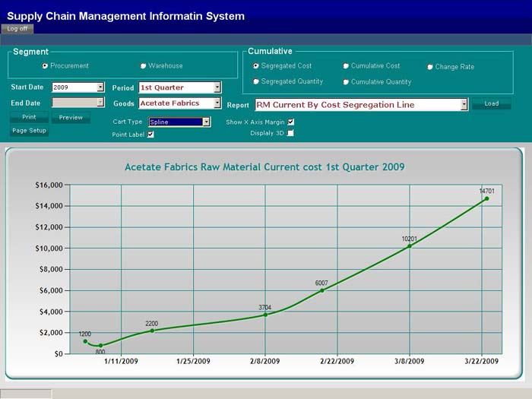Viewport: 532px width, 399px height.
Task: Choose the Segregated Cost option
Action: click(x=256, y=66)
